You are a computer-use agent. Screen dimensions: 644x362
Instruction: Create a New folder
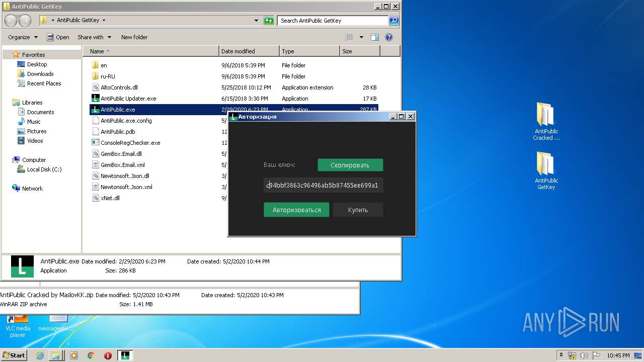pyautogui.click(x=134, y=37)
